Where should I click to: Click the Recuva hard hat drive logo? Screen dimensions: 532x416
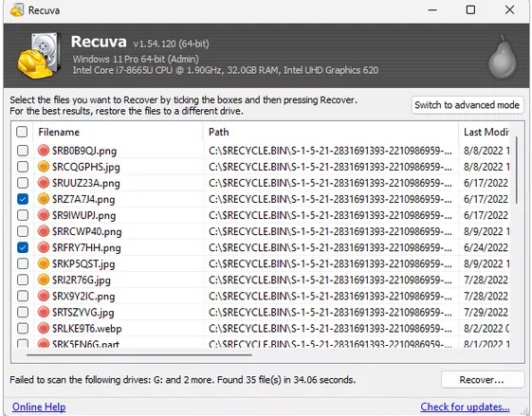coord(39,55)
